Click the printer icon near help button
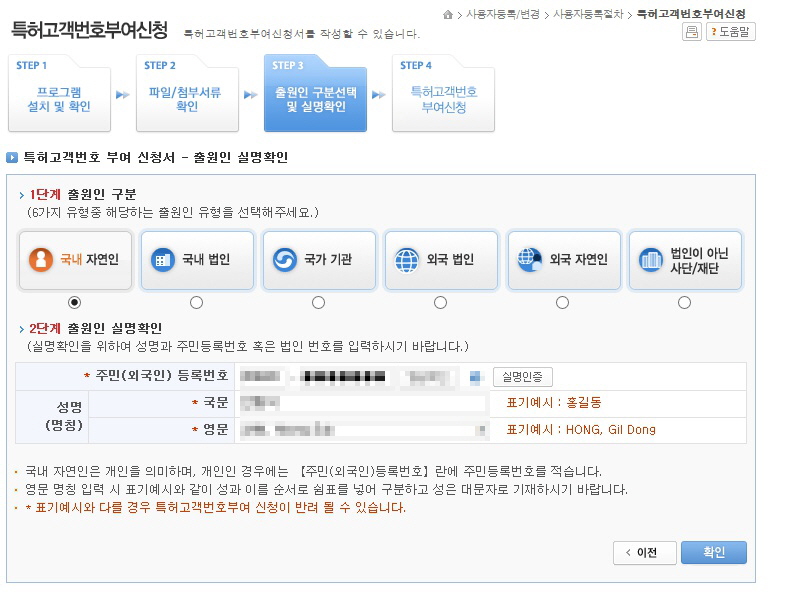788x602 pixels. point(692,32)
